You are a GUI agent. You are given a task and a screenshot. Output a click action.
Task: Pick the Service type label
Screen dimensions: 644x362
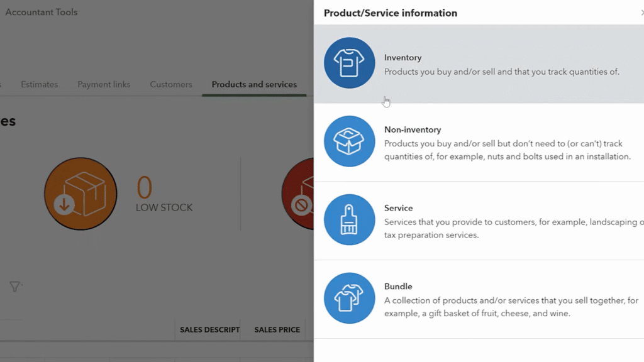(399, 208)
